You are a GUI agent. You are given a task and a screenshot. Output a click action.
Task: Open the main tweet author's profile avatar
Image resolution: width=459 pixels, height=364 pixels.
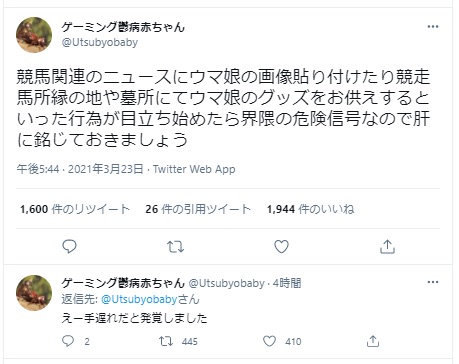point(34,35)
